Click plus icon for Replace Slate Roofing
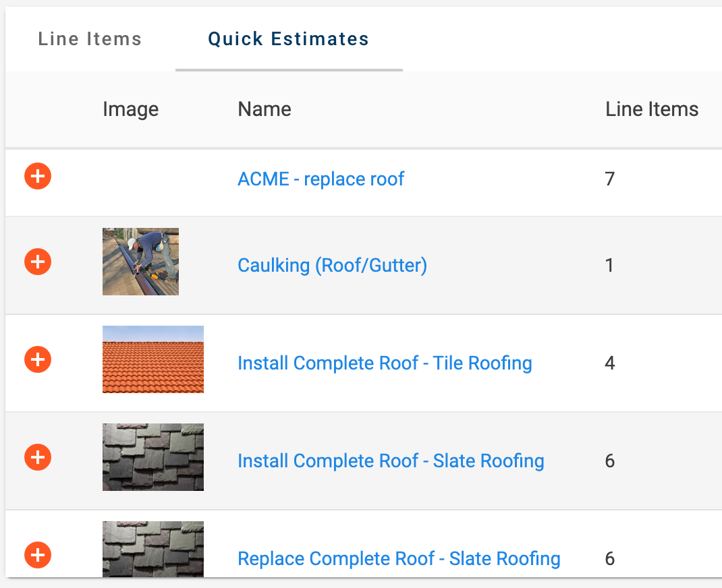Viewport: 722px width, 588px height. point(38,555)
